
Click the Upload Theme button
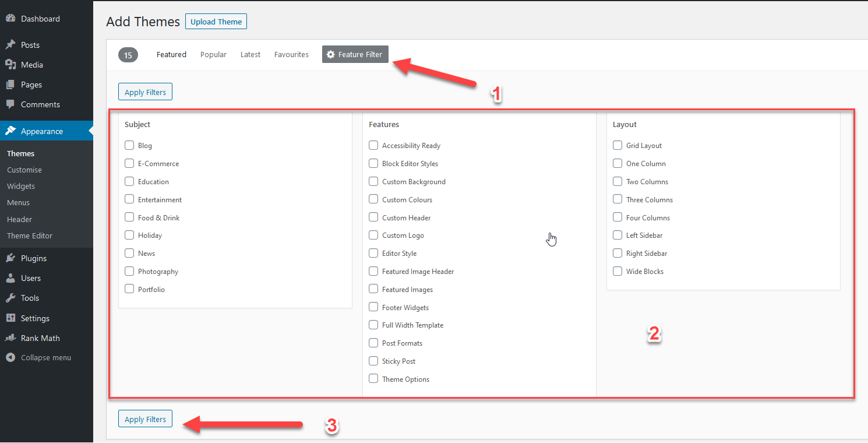point(216,22)
